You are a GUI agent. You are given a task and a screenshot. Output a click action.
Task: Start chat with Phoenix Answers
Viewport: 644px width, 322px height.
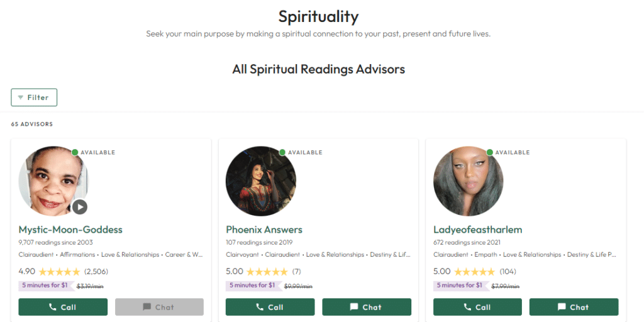coord(367,307)
